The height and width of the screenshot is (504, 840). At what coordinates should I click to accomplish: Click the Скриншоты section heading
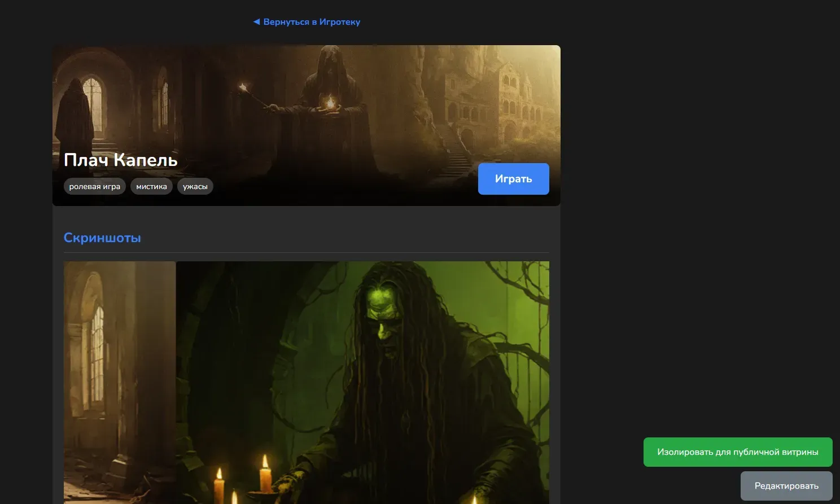102,238
